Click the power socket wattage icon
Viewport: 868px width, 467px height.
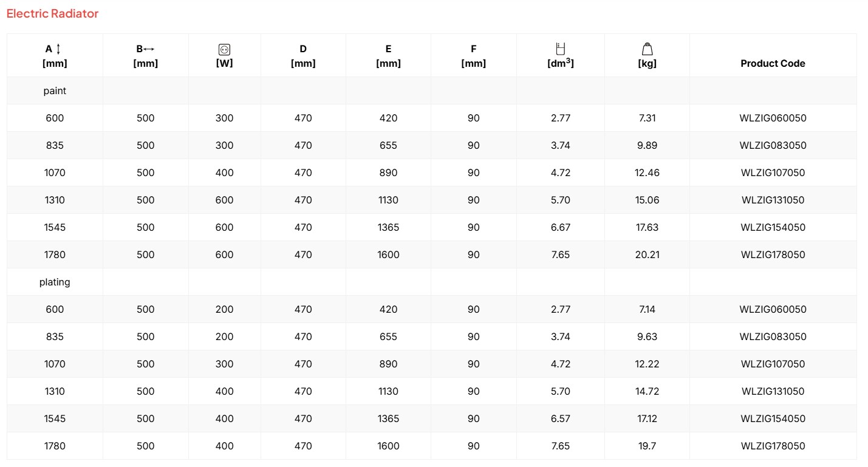point(224,50)
